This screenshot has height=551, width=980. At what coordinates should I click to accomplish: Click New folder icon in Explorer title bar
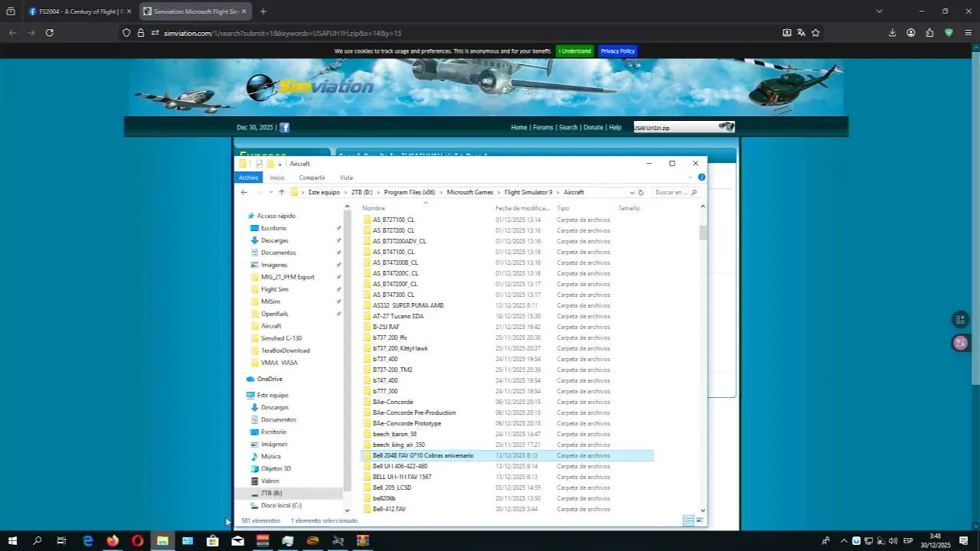[270, 164]
